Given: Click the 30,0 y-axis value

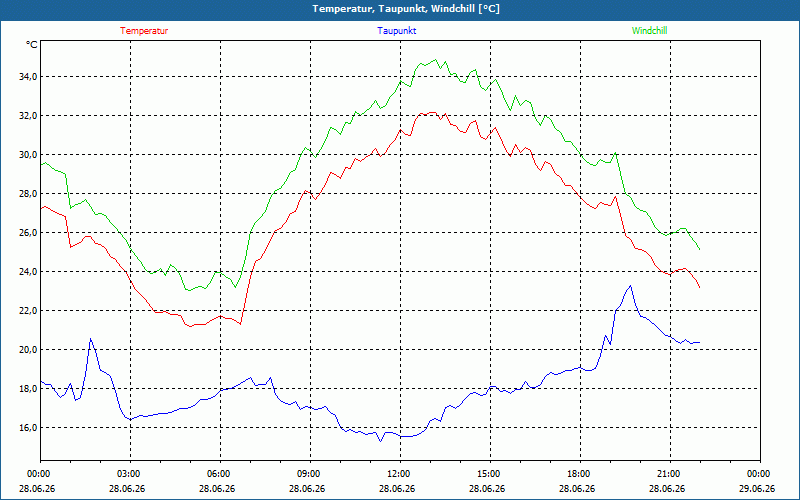Looking at the screenshot, I should point(28,155).
